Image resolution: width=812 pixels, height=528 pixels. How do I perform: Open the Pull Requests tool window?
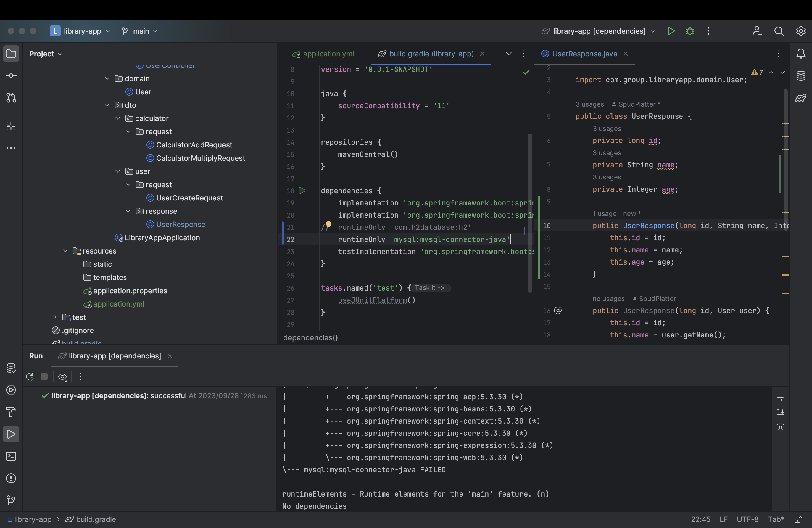pyautogui.click(x=11, y=98)
